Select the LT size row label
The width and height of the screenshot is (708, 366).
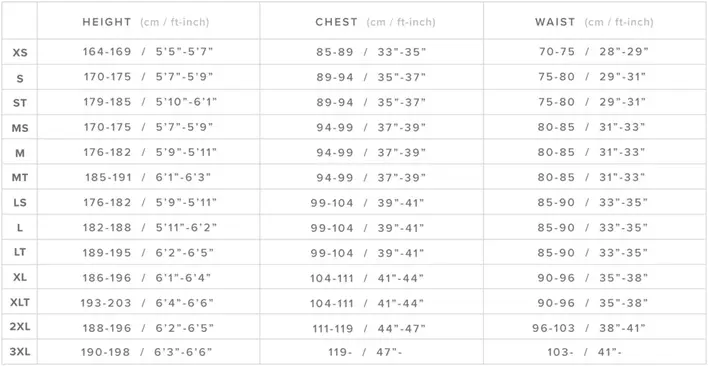(x=20, y=252)
